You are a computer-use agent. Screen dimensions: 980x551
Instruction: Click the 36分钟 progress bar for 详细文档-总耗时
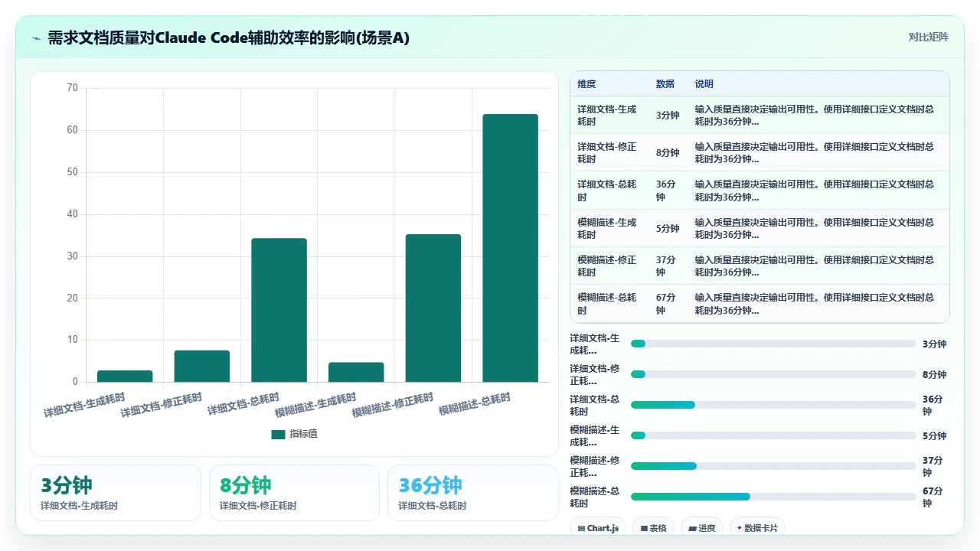773,405
